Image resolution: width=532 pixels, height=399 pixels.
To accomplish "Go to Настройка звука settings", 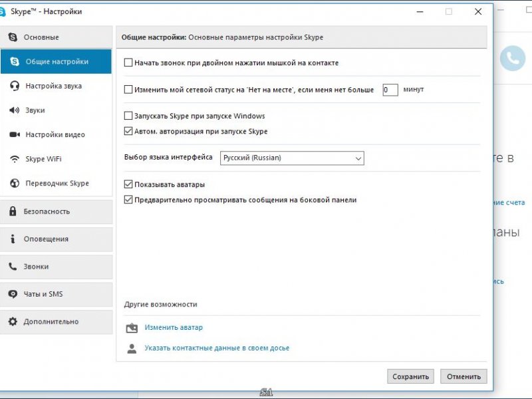I will pyautogui.click(x=56, y=86).
